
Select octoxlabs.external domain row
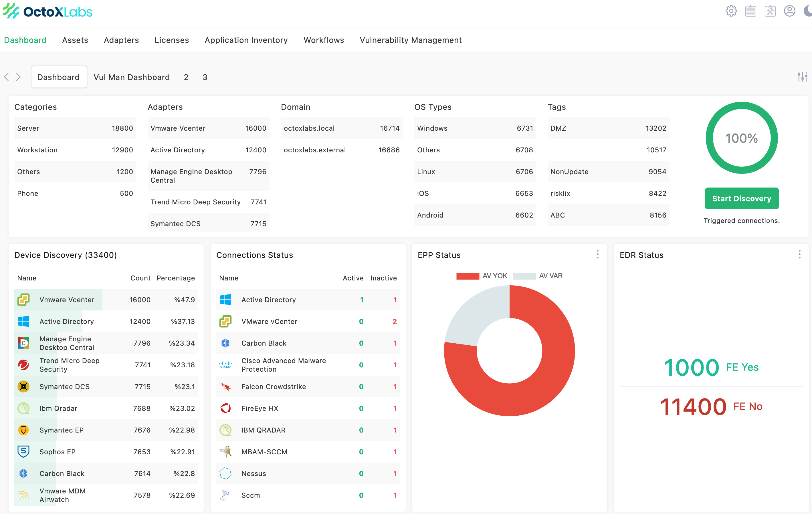(x=342, y=150)
